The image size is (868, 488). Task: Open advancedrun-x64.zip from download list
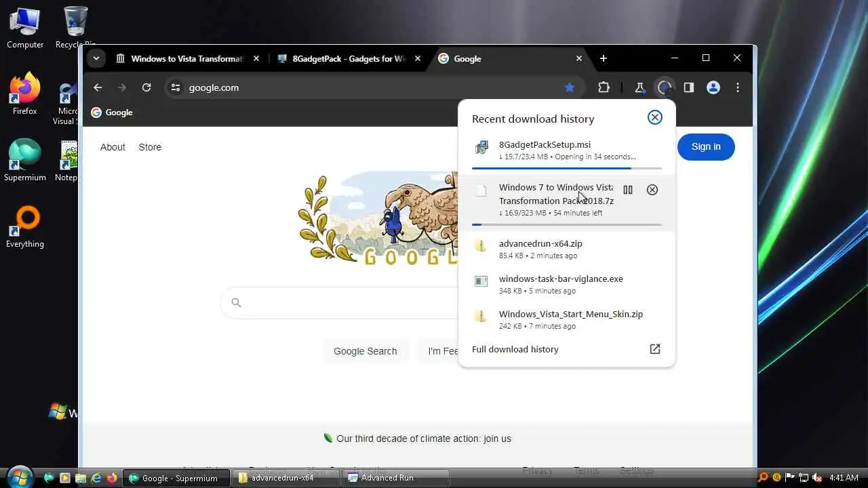click(x=567, y=249)
